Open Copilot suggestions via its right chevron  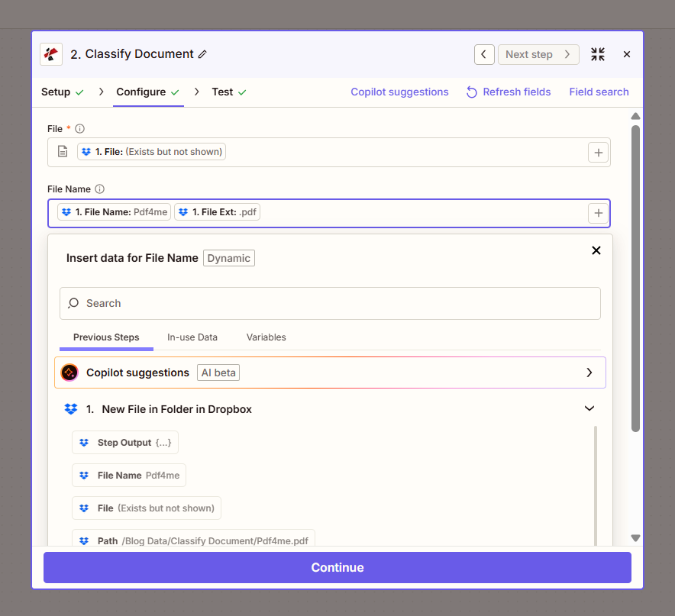click(x=589, y=373)
